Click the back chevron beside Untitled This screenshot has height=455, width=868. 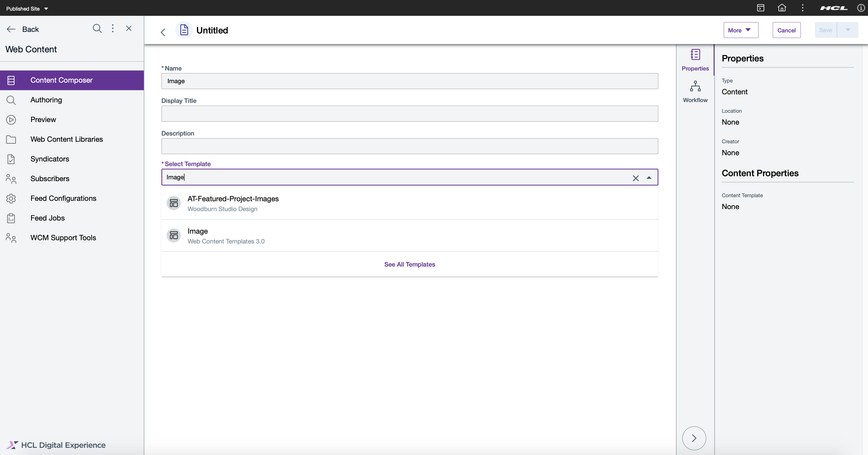[163, 32]
